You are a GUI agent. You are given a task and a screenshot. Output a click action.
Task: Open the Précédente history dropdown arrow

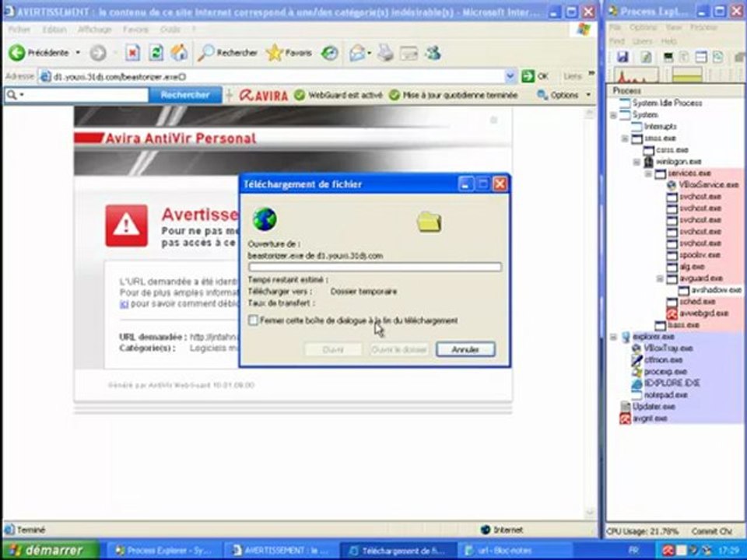tap(78, 53)
